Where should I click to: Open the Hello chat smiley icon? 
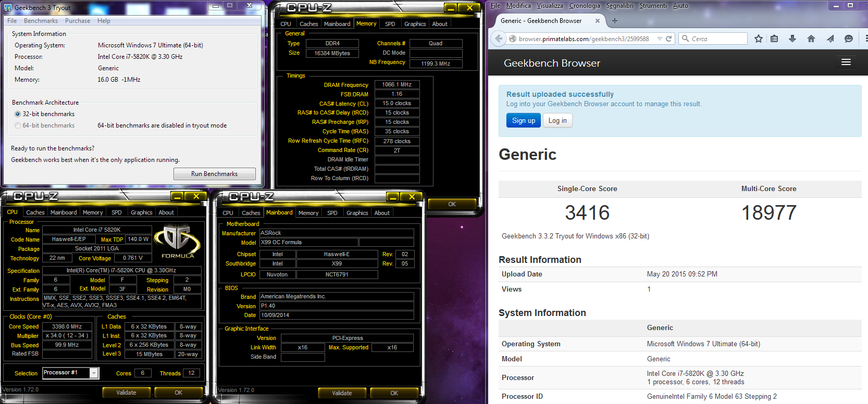849,39
